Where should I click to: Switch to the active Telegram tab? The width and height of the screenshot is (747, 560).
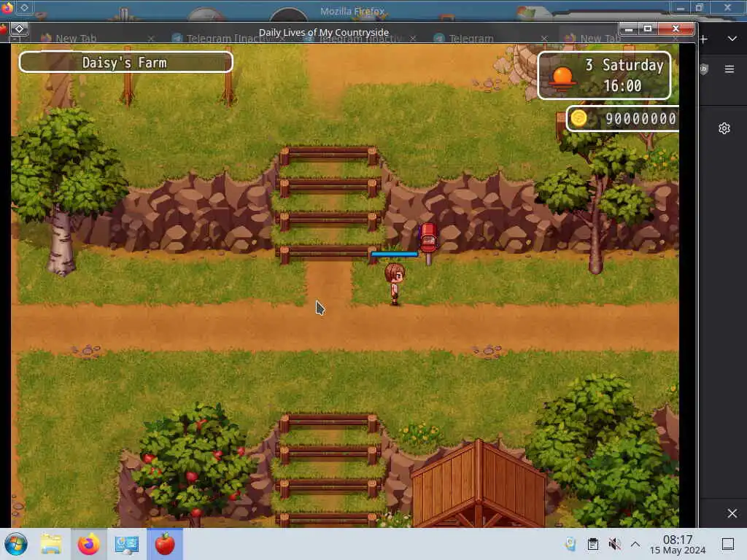tap(471, 39)
